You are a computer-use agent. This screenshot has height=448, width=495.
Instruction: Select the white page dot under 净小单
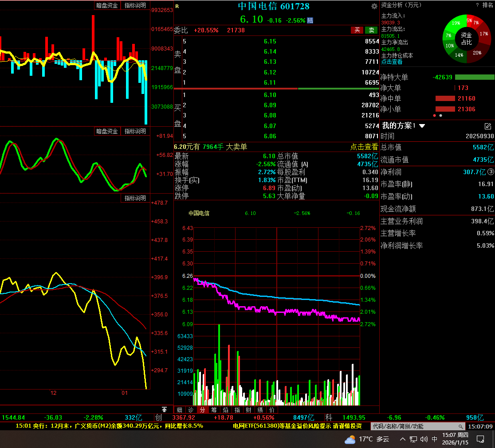tap(441, 116)
